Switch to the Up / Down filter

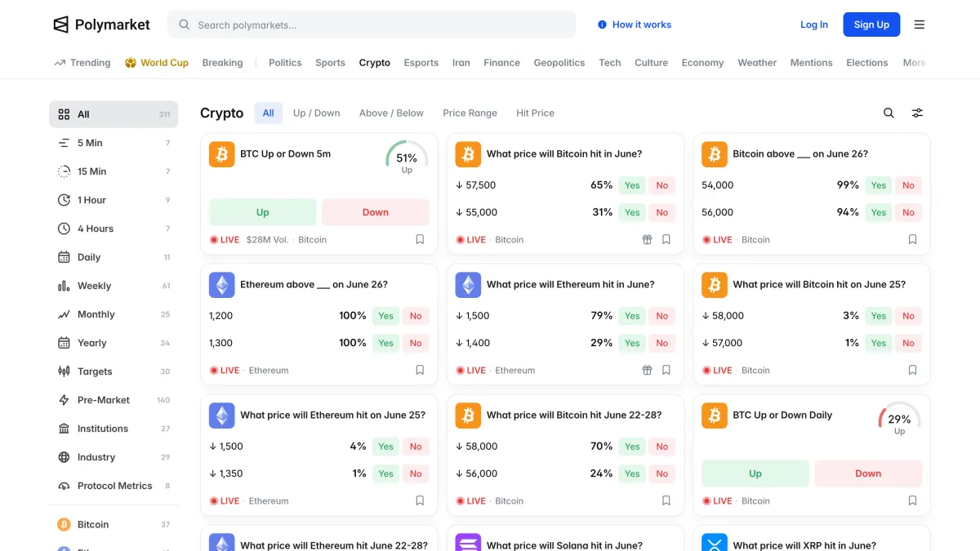[x=317, y=113]
